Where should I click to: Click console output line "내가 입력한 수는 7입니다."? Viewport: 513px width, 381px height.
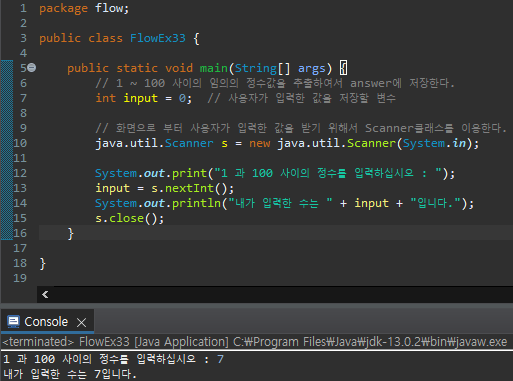pos(70,374)
